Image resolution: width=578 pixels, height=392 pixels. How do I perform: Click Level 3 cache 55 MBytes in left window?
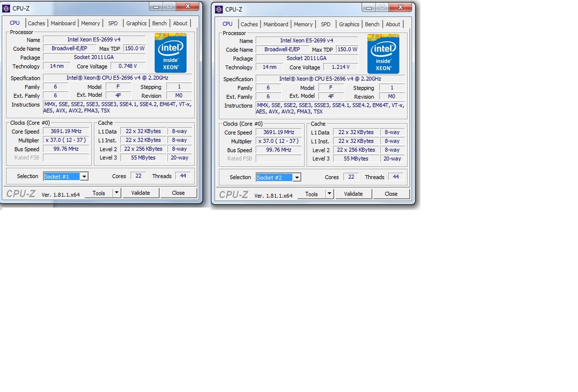point(143,158)
